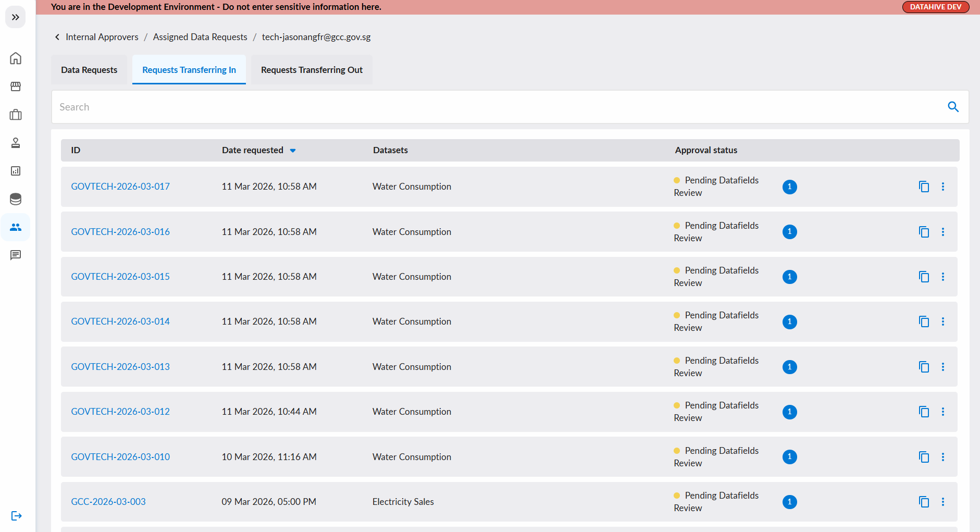Open the chart report sidebar icon
The height and width of the screenshot is (532, 980).
point(16,171)
